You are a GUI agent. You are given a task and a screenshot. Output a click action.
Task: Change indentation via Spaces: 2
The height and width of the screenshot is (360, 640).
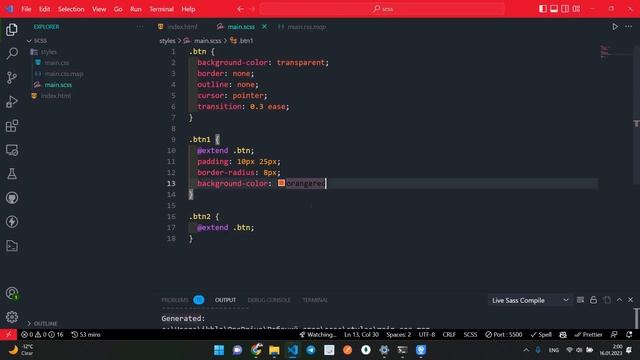(x=398, y=334)
